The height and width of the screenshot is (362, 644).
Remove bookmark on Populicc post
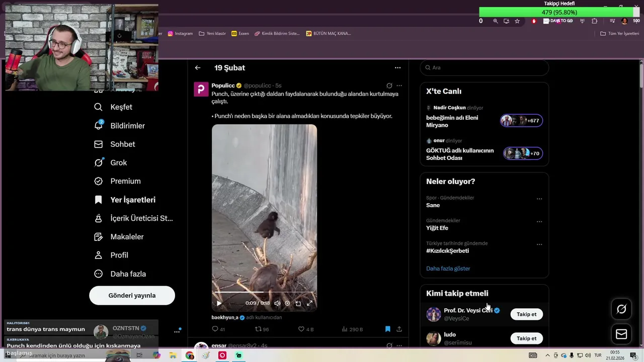(x=387, y=329)
